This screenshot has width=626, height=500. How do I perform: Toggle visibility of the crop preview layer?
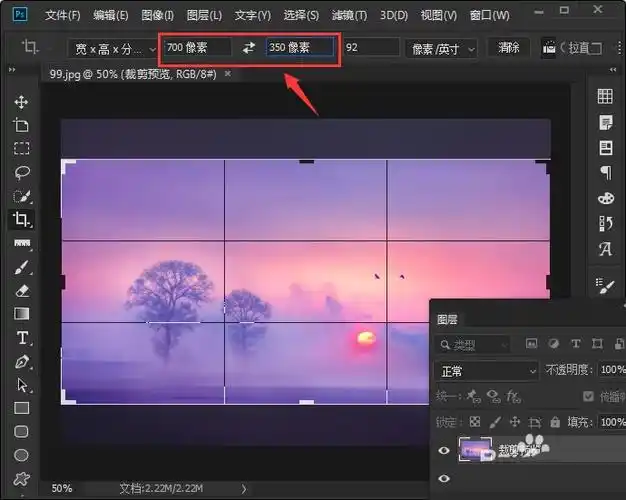[444, 450]
